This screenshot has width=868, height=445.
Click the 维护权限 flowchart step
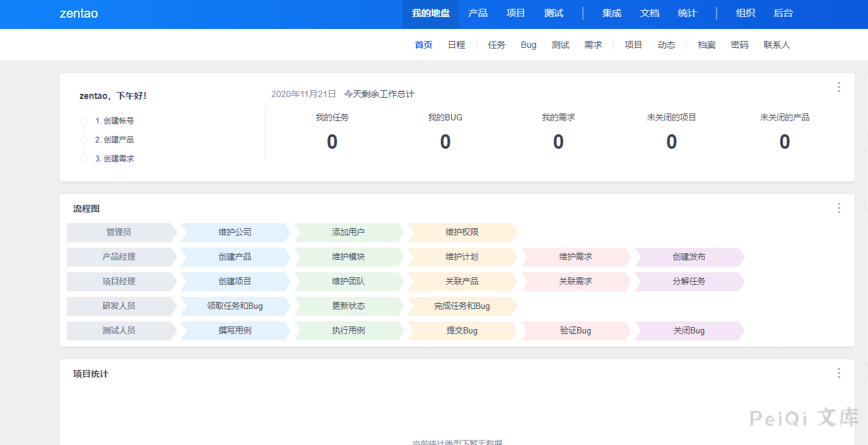coord(462,232)
